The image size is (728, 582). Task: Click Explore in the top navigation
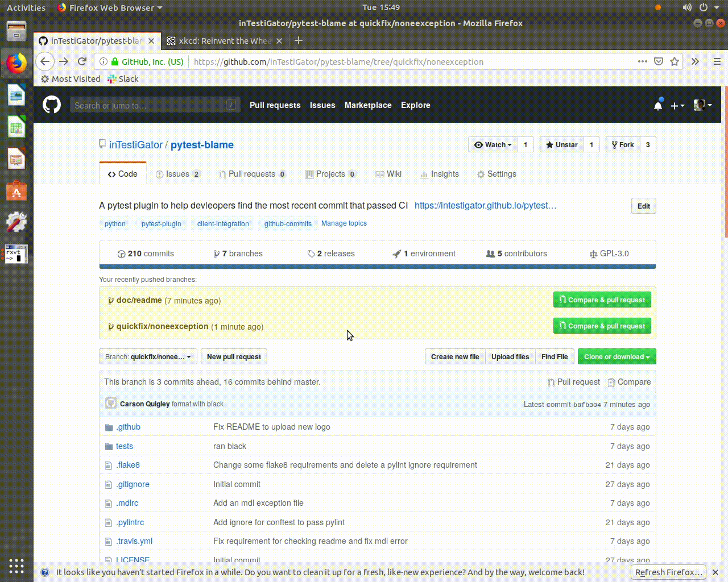click(416, 105)
